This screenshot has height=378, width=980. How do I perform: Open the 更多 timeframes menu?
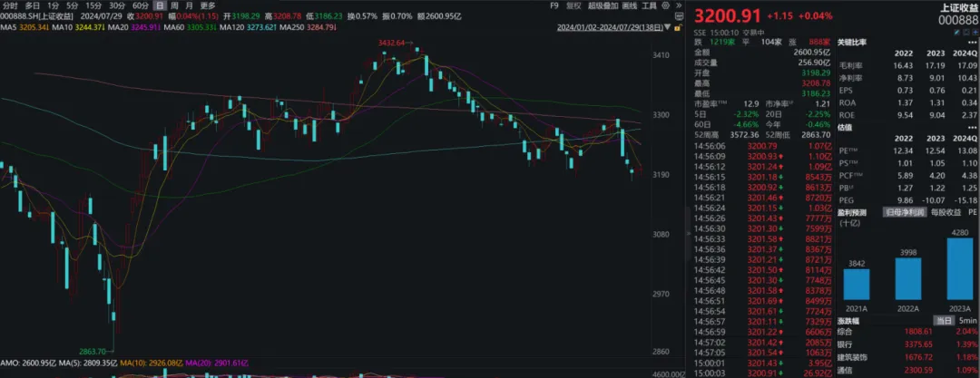tap(208, 5)
